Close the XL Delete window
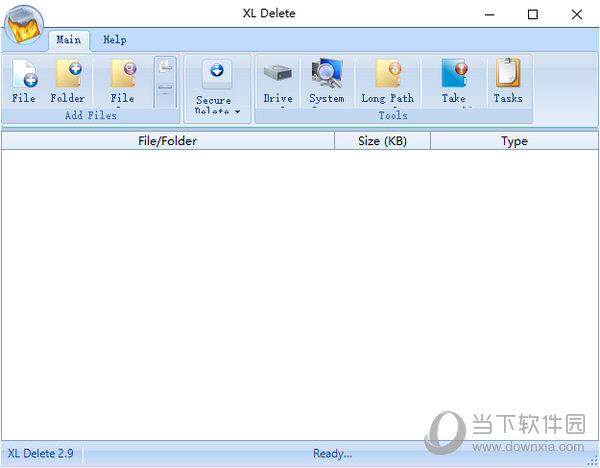600x468 pixels. coord(577,15)
